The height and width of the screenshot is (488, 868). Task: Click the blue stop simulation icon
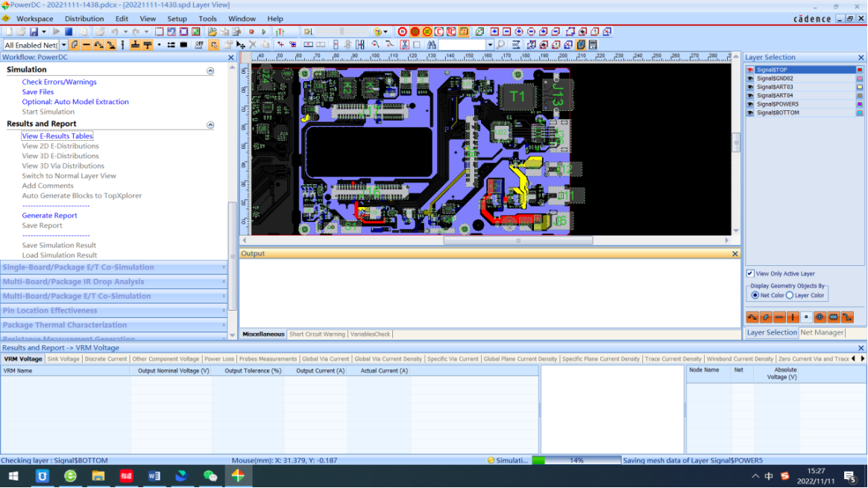click(69, 31)
